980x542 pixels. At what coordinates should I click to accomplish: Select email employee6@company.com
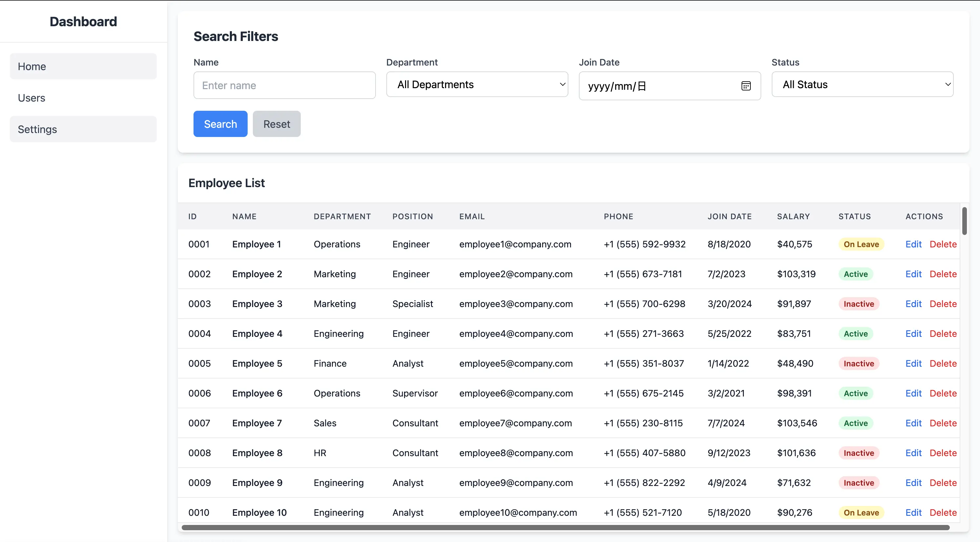pos(516,393)
